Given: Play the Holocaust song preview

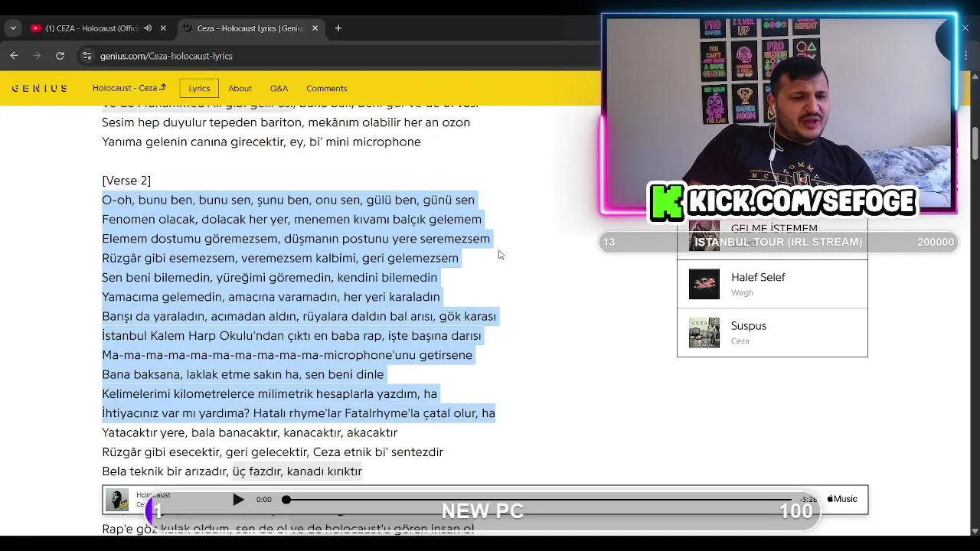Looking at the screenshot, I should click(238, 500).
